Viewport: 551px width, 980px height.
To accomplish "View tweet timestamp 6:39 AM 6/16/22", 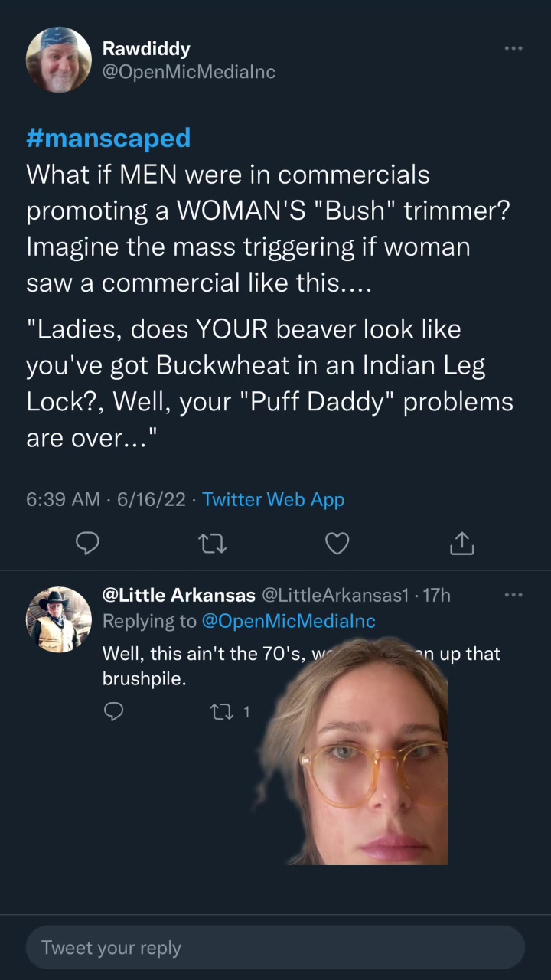I will point(106,499).
